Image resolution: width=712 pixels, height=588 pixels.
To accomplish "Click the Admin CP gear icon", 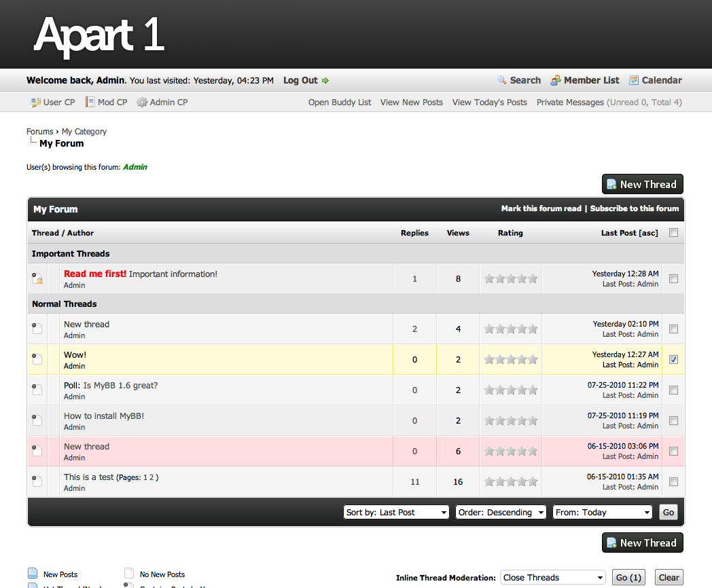I will [x=142, y=103].
